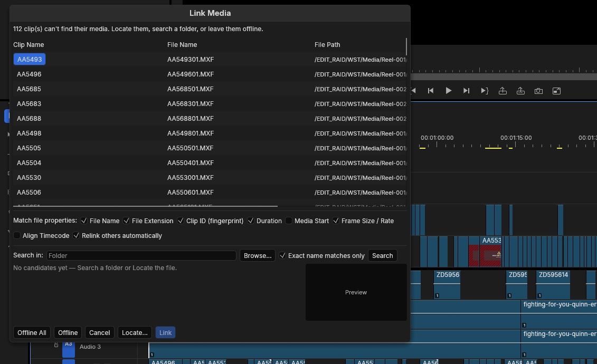Go to previous edit point in viewer
597x364 pixels.
pyautogui.click(x=431, y=91)
